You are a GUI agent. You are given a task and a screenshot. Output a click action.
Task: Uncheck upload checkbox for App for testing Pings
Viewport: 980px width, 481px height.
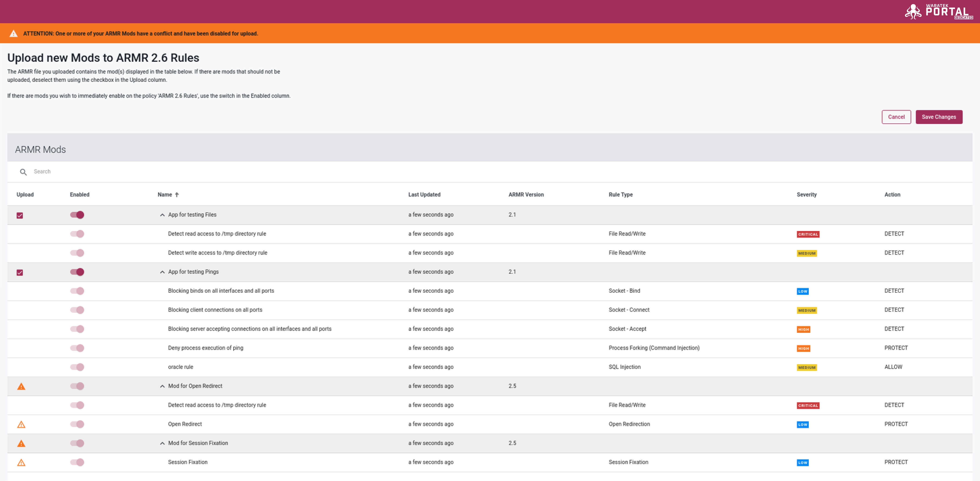20,273
